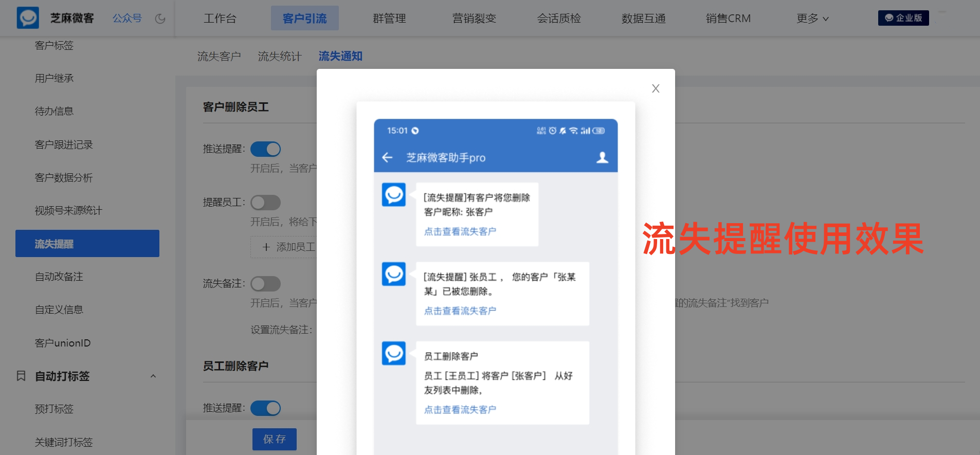Open 自动改备注 in the sidebar

[59, 277]
